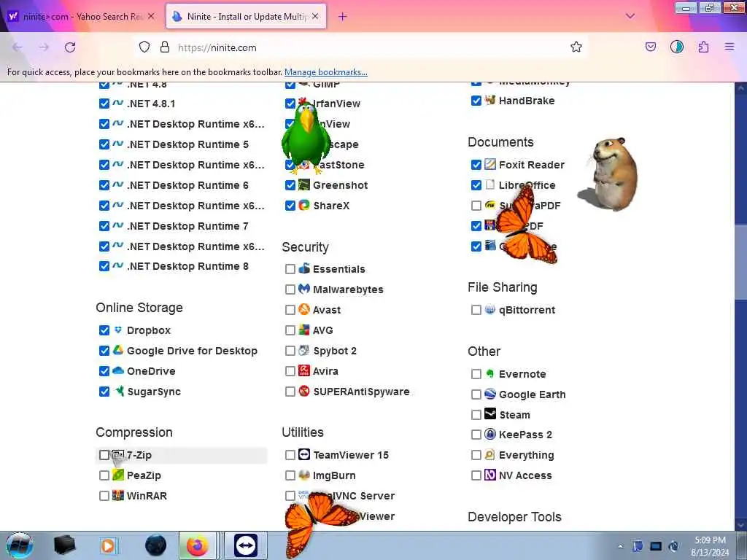Open Windows Media Player taskbar icon
Viewport: 747px width, 560px height.
point(108,545)
